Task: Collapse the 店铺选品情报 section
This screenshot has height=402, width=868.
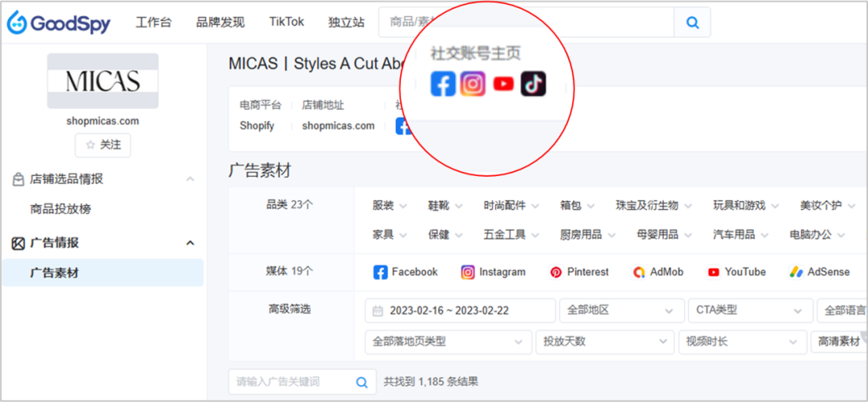Action: (x=190, y=179)
